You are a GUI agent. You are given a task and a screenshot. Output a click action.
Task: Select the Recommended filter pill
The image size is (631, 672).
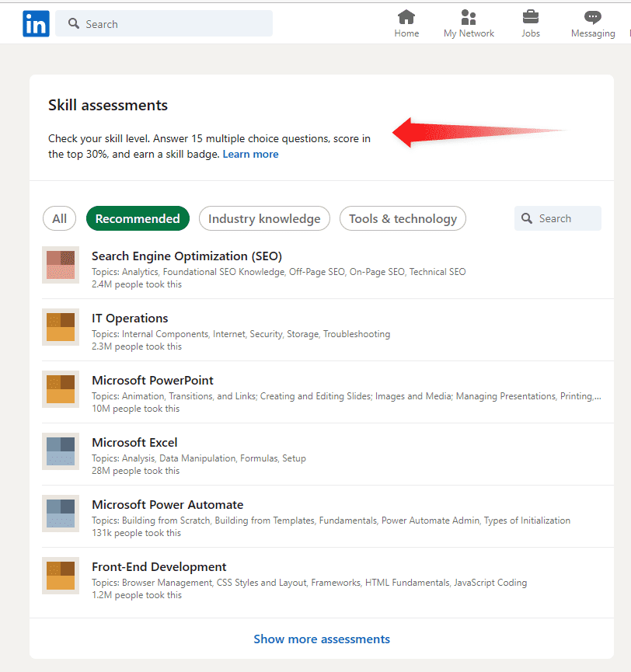(x=138, y=218)
